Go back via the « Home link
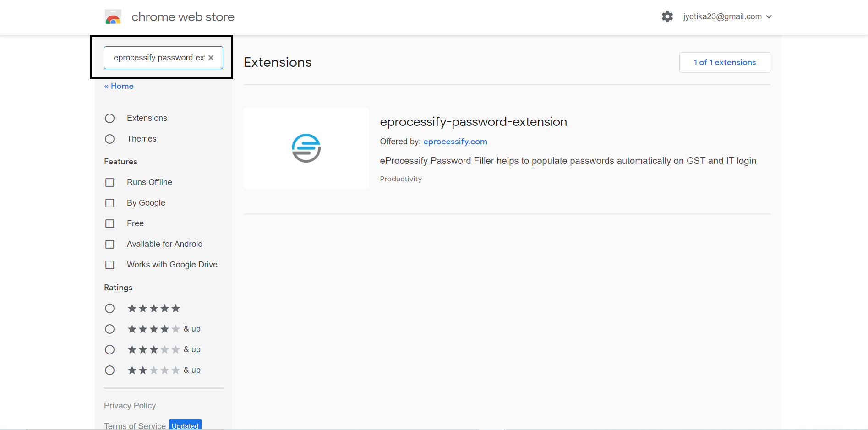The height and width of the screenshot is (430, 868). pos(119,86)
